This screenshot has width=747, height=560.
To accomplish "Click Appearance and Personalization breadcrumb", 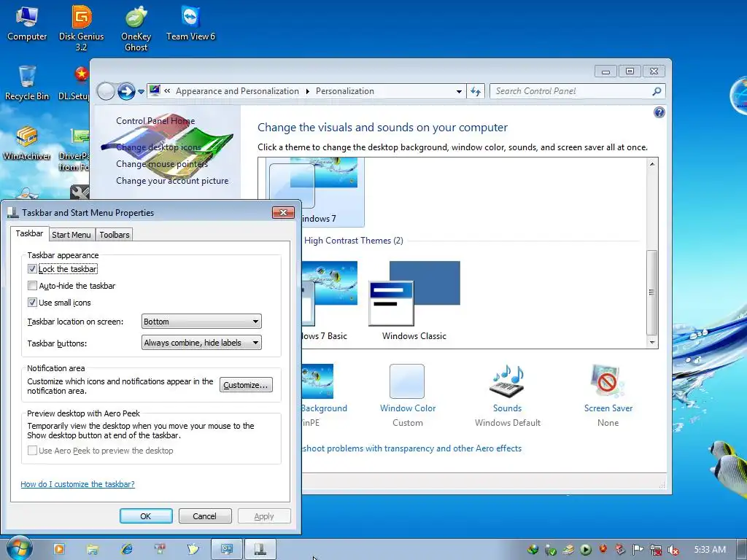I will 237,91.
